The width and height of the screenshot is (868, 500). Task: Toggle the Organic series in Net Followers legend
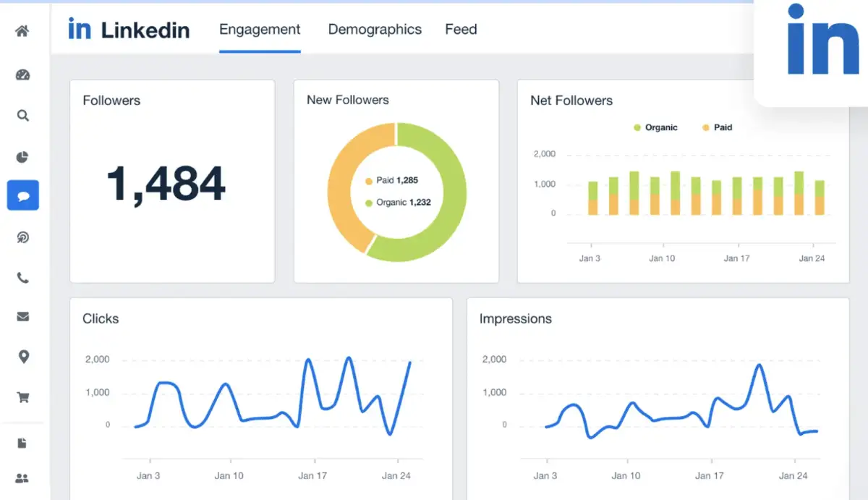click(655, 127)
